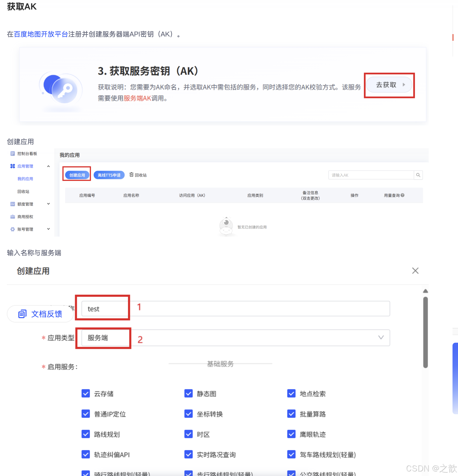Click the 额度管理 quota icon in sidebar
The width and height of the screenshot is (458, 476).
13,204
